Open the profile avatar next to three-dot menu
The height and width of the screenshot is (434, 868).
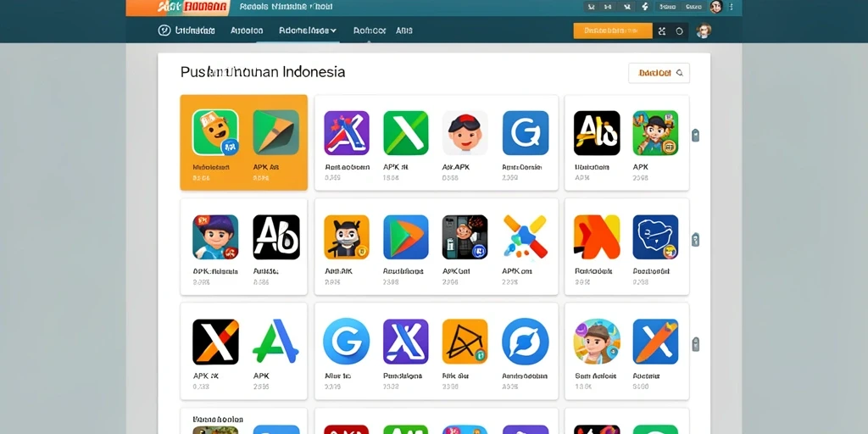coord(715,7)
